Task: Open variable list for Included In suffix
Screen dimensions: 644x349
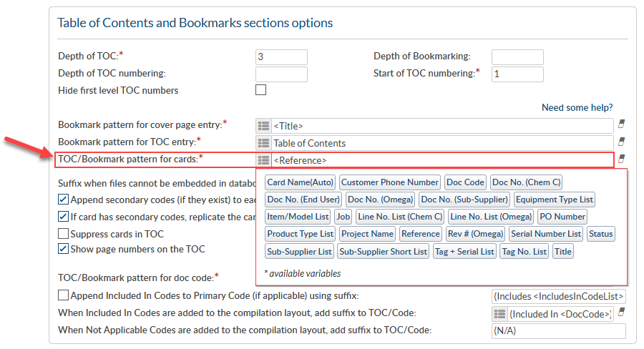Action: pyautogui.click(x=499, y=313)
